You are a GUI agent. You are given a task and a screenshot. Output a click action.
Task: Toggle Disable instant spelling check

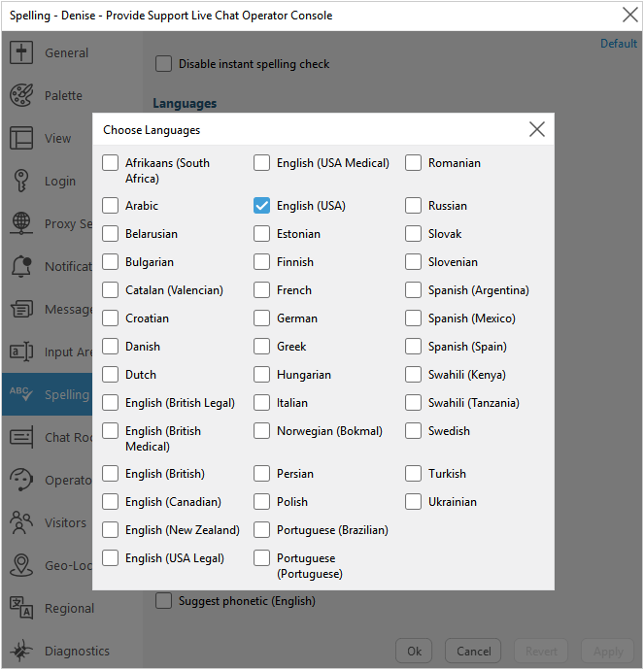(x=163, y=64)
